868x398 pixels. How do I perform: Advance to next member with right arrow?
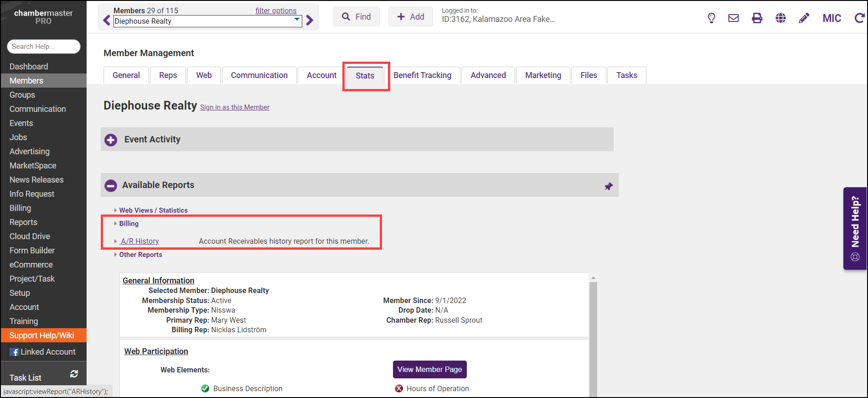point(310,21)
